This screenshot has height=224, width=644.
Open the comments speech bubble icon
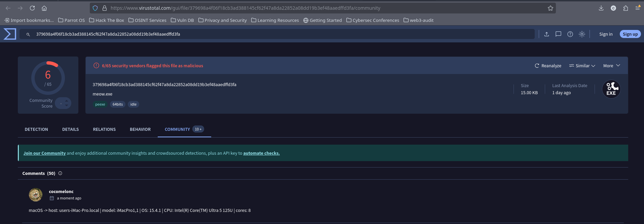coord(558,34)
